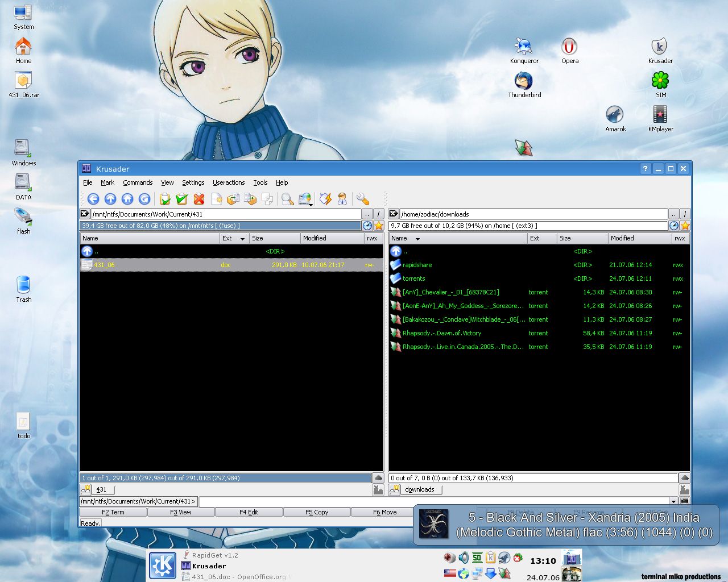Click the Ext column sort arrow in left panel
This screenshot has height=582, width=728.
[x=242, y=239]
